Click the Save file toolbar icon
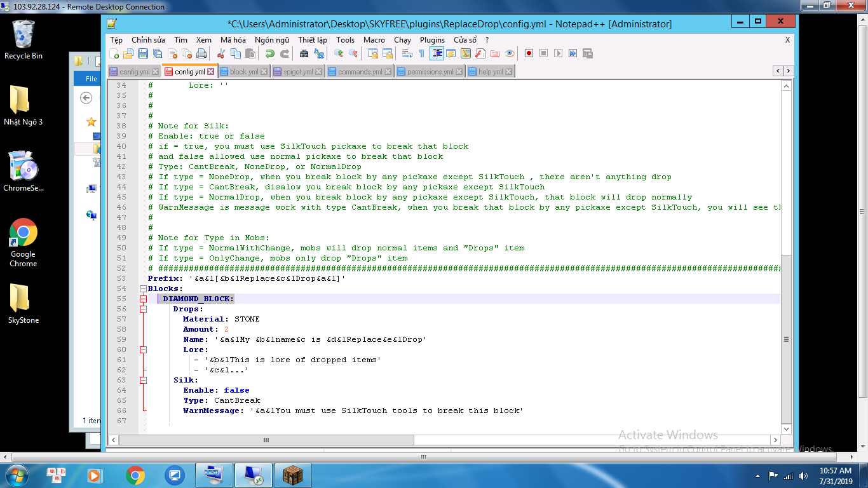Viewport: 868px width, 488px height. click(x=143, y=53)
